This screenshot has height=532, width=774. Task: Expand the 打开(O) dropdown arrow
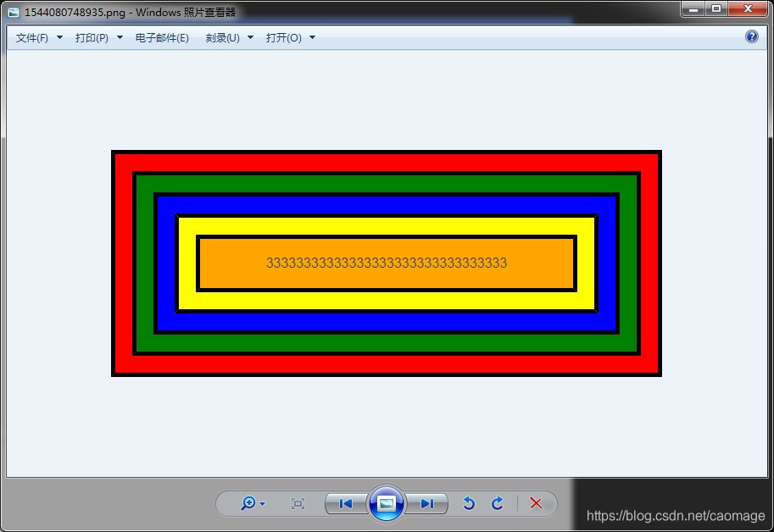click(312, 37)
